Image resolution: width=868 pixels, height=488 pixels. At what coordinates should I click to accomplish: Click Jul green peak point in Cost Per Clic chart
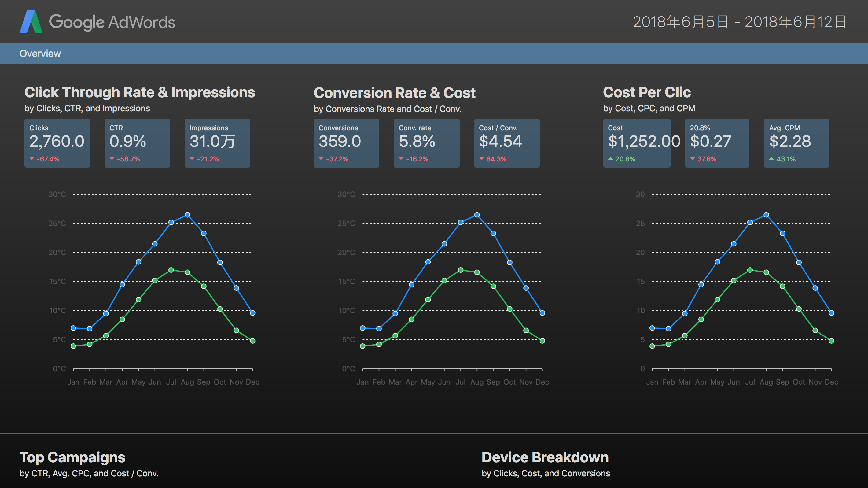coord(750,270)
